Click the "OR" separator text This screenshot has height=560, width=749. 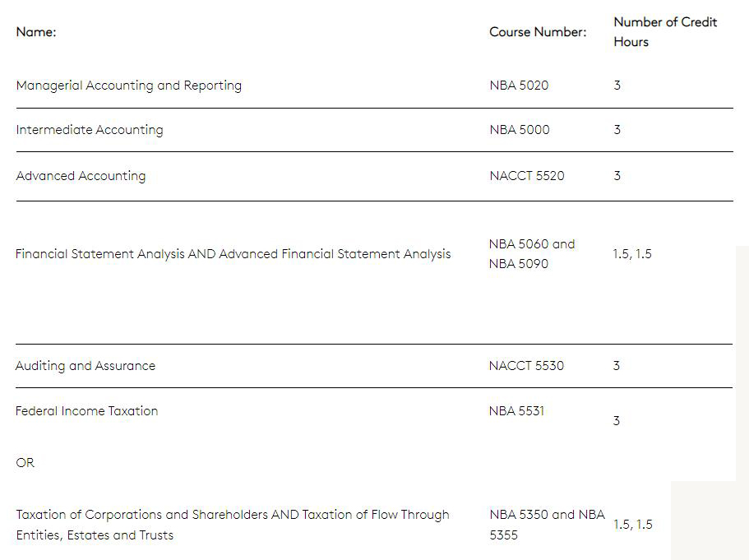[x=25, y=463]
